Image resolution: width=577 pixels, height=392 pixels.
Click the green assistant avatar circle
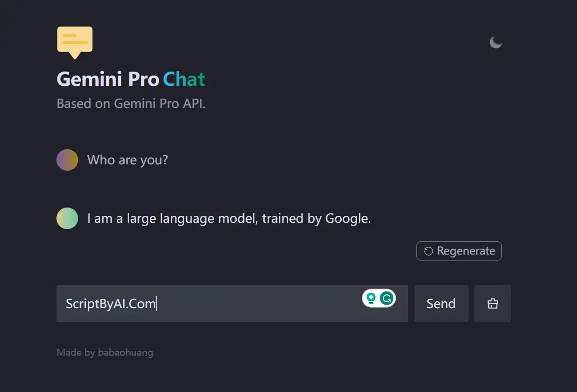(x=67, y=218)
